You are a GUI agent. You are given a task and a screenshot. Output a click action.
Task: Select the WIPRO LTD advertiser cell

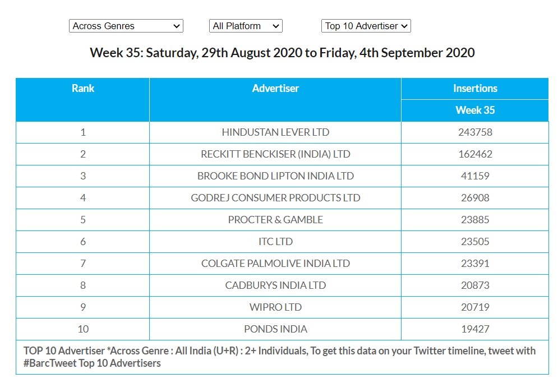[275, 307]
